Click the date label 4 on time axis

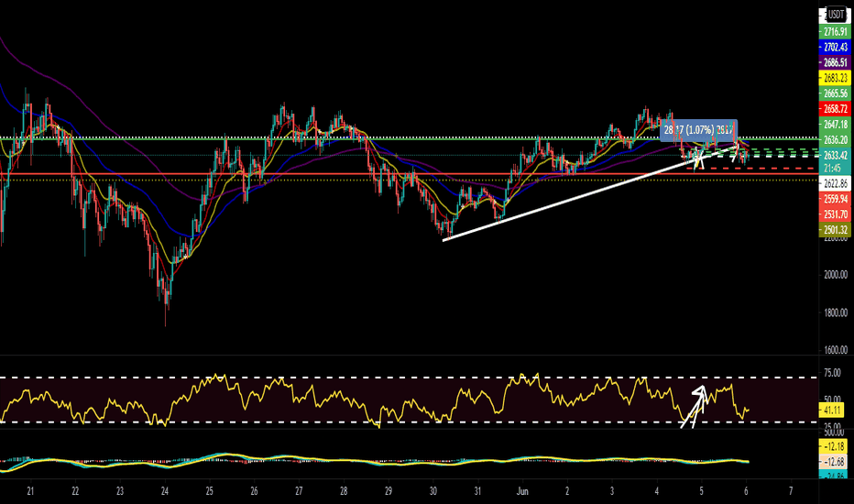[x=657, y=491]
